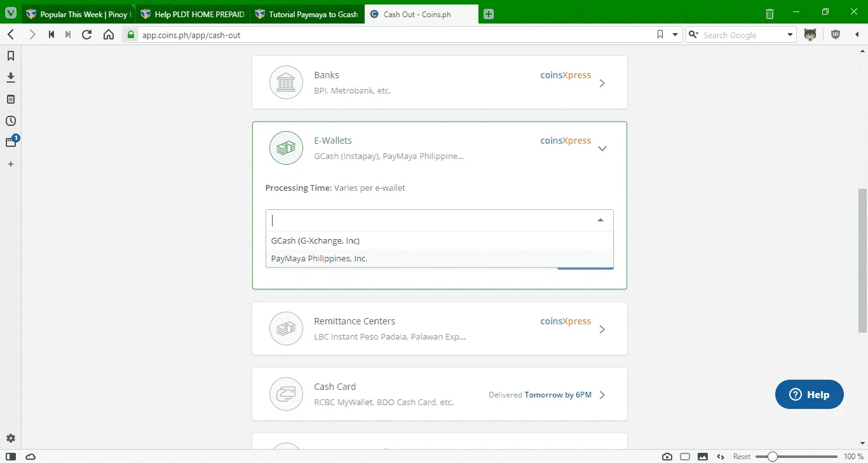Viewport: 868px width, 463px height.
Task: Add a new web panel
Action: (x=11, y=164)
